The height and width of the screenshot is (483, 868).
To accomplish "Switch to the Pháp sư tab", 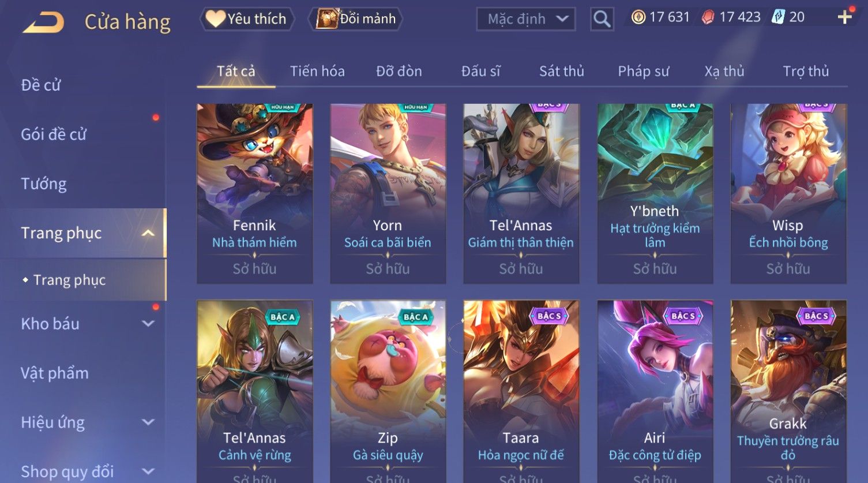I will point(644,71).
